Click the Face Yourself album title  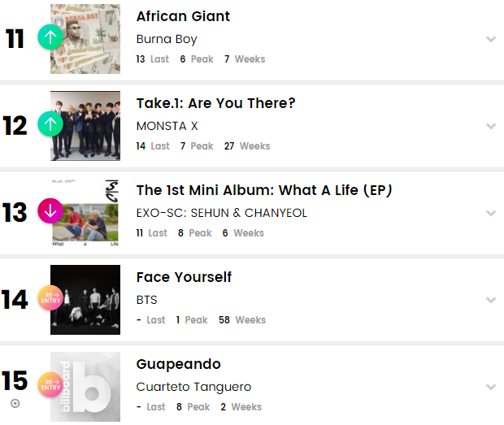tap(184, 277)
